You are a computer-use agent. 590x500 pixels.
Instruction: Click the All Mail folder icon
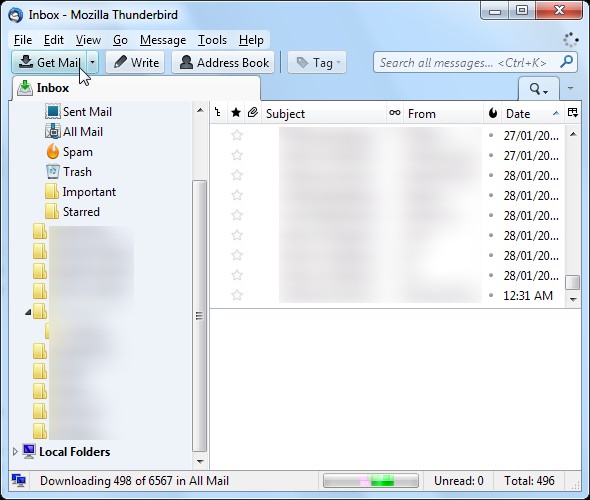coord(53,131)
